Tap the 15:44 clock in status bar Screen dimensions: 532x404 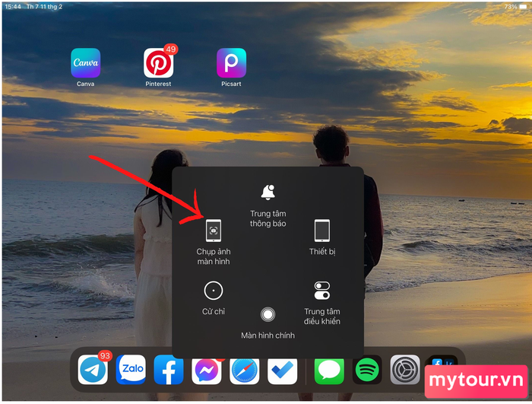pos(13,7)
